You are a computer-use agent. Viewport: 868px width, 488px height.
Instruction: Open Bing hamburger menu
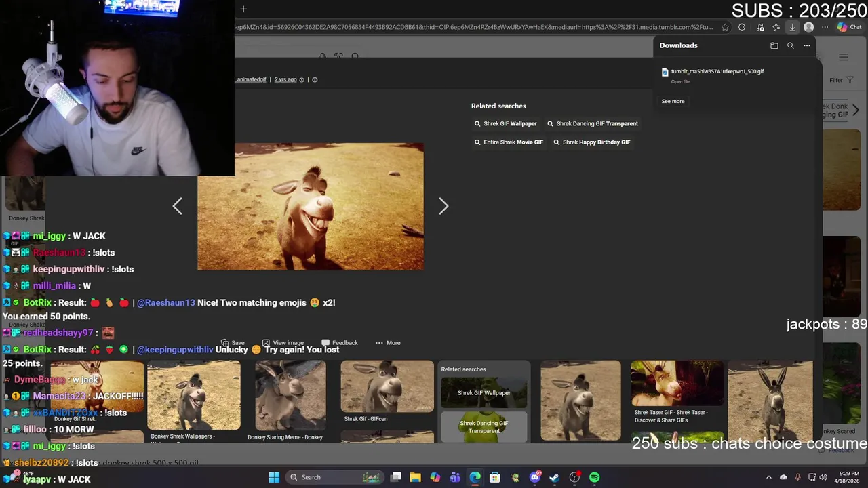pos(844,57)
